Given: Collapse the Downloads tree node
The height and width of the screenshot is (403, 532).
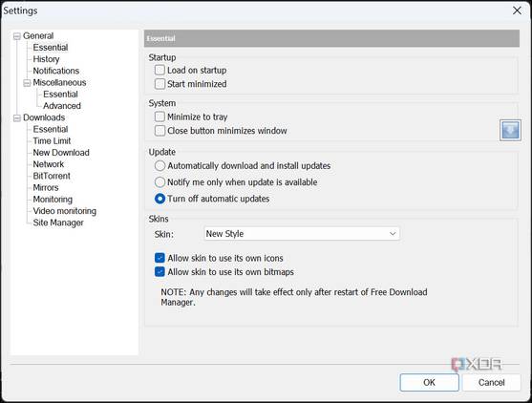Looking at the screenshot, I should pyautogui.click(x=16, y=117).
